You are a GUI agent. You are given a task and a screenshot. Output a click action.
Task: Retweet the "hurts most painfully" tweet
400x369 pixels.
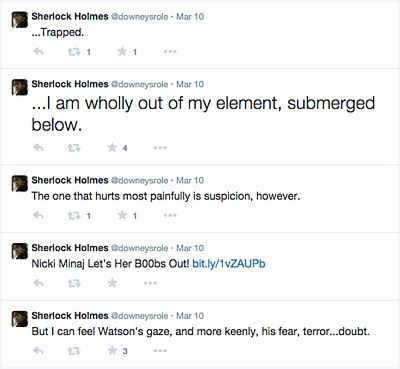(x=74, y=215)
